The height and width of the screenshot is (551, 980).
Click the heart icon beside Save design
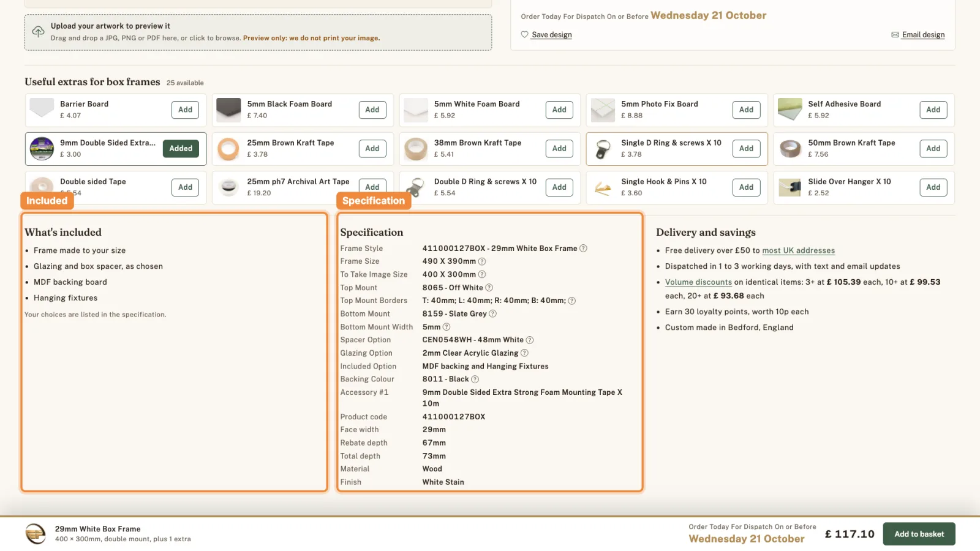524,34
